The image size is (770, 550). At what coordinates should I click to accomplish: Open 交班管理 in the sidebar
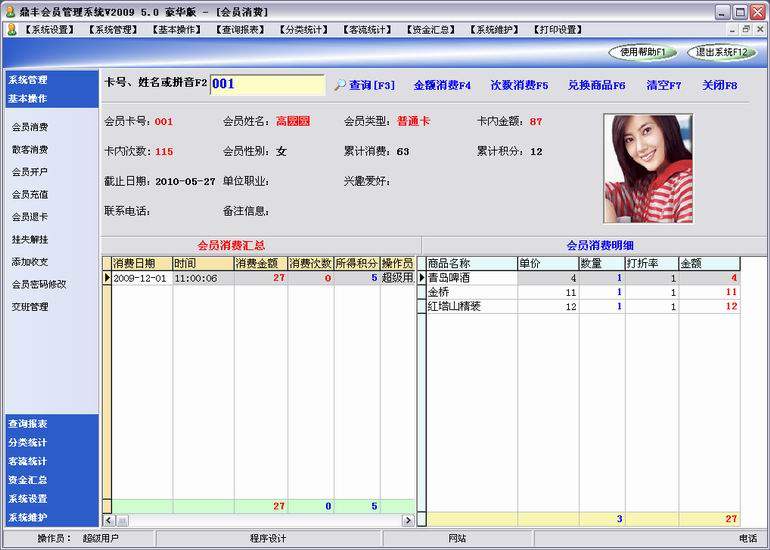coord(30,306)
